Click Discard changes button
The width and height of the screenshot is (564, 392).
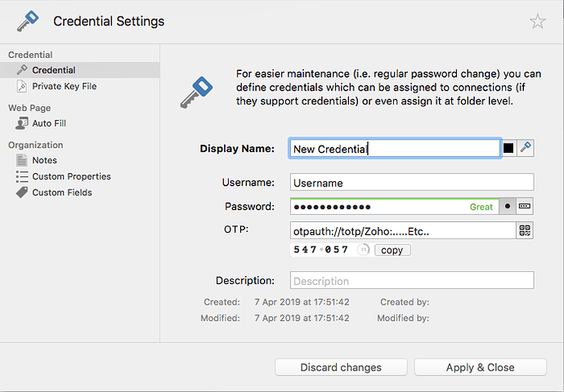(x=341, y=367)
